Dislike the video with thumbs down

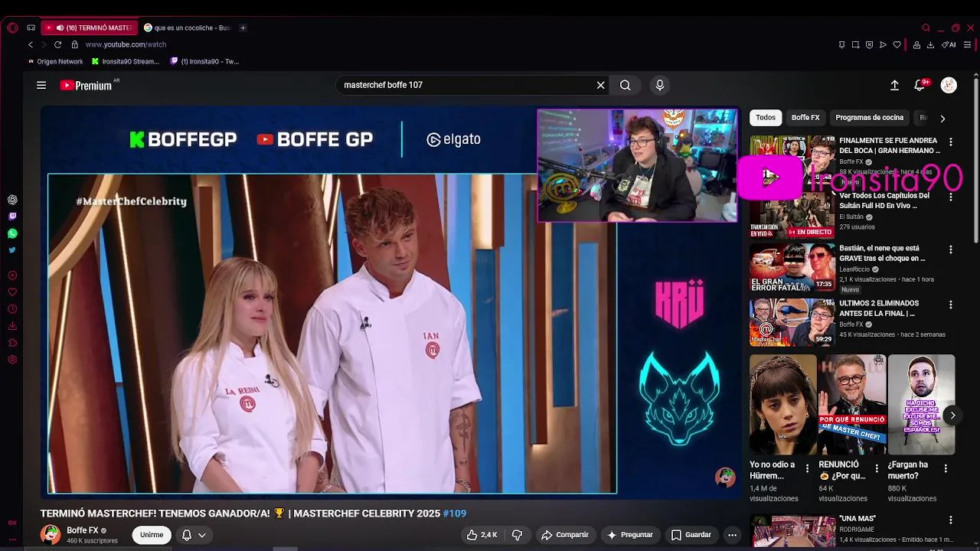(x=517, y=535)
